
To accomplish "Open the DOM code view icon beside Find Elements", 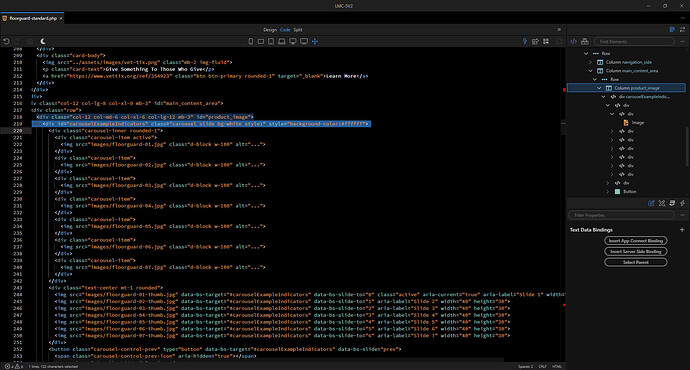I will click(x=573, y=41).
